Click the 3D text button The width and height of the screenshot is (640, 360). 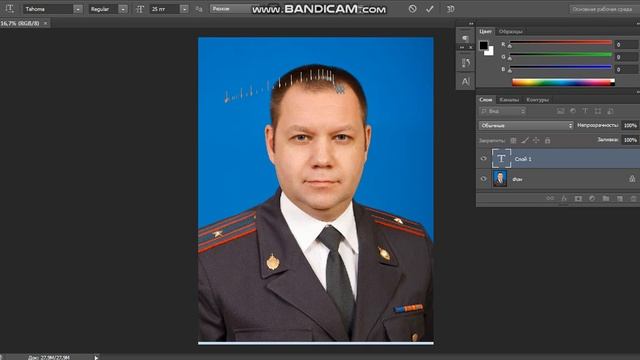[x=450, y=9]
